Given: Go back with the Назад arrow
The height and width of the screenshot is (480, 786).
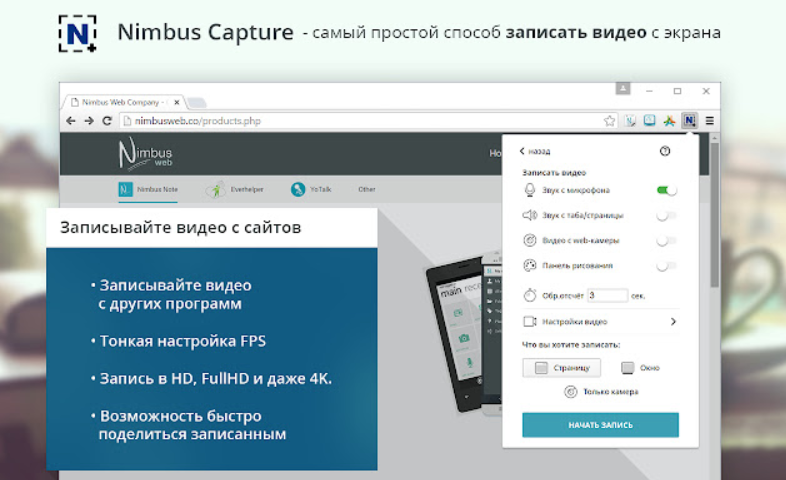Looking at the screenshot, I should tap(535, 151).
